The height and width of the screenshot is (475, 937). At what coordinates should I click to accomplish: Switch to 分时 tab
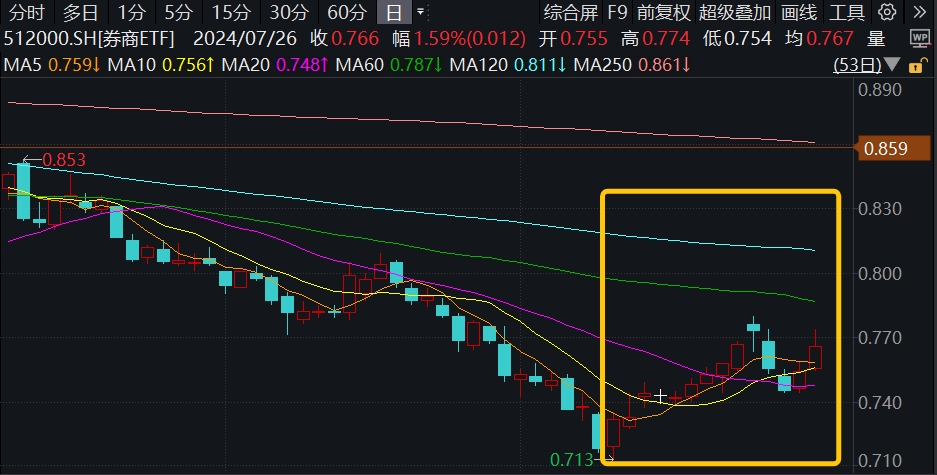[27, 12]
